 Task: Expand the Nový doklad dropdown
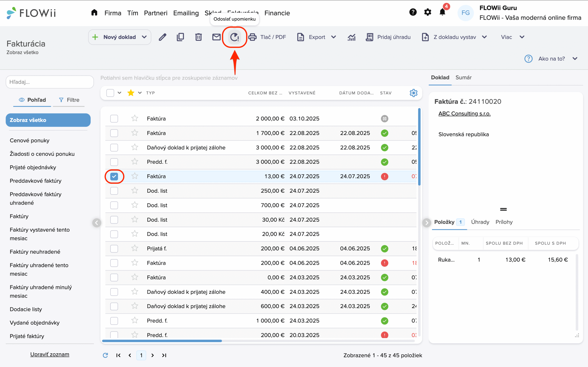point(144,37)
